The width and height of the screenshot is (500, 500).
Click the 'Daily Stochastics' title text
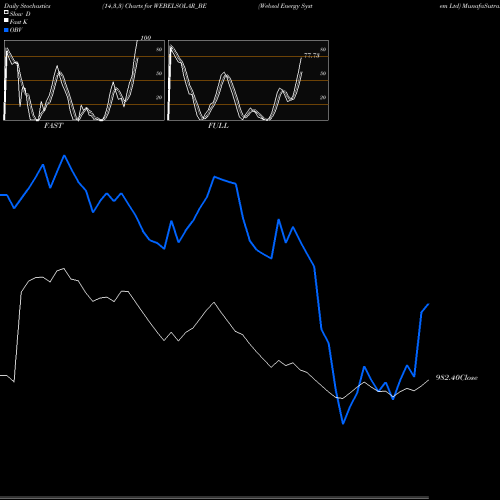[x=27, y=6]
